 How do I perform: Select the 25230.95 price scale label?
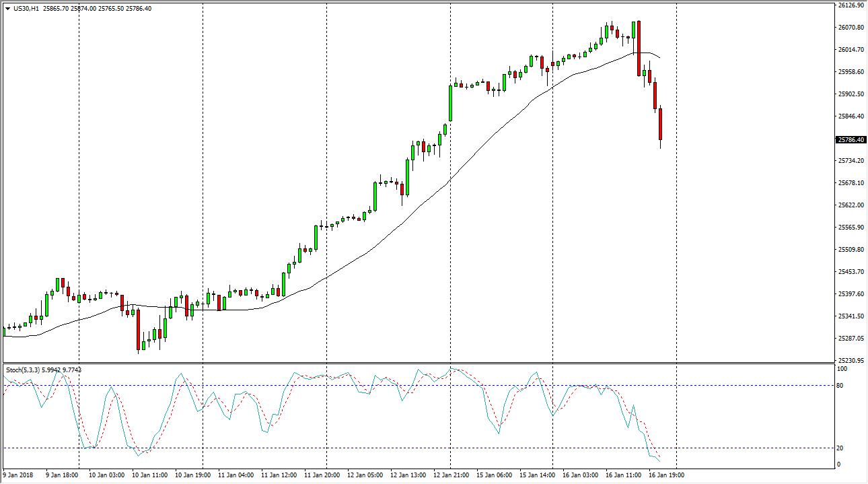point(851,360)
